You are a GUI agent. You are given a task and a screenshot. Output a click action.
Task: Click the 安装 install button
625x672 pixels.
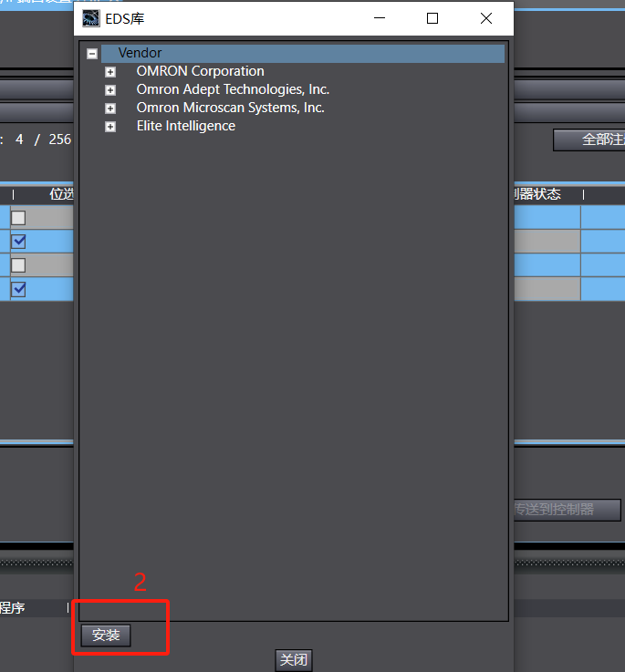pos(106,635)
